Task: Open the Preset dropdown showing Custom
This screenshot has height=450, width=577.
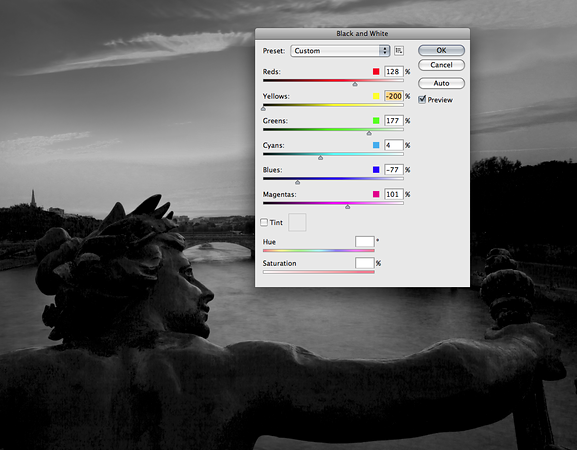Action: tap(340, 51)
